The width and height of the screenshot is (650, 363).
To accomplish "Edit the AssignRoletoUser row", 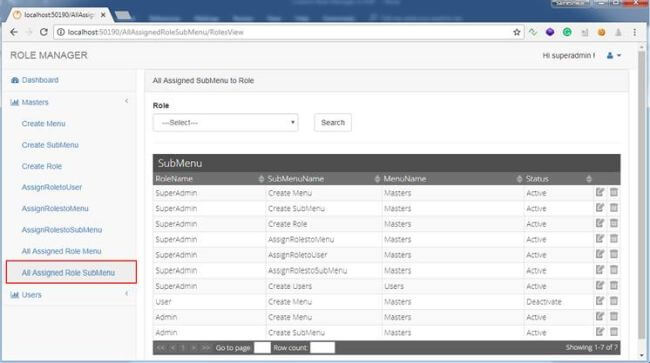I will tap(599, 254).
